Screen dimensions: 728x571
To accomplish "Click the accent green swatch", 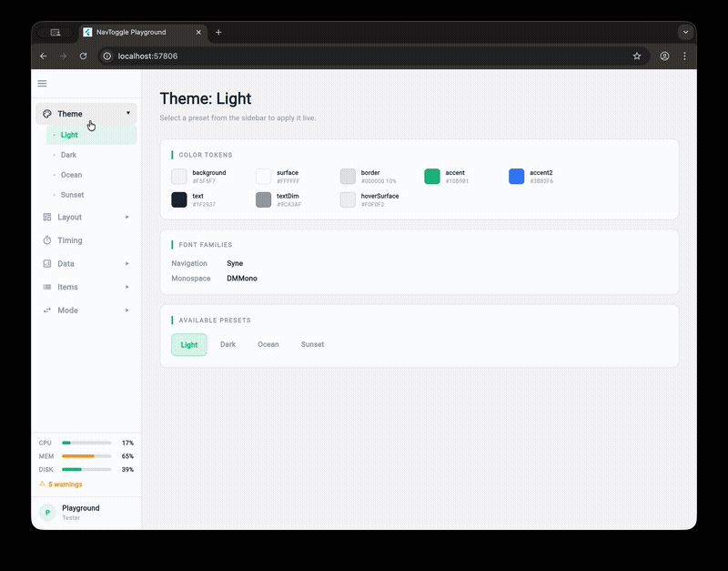I will pos(432,177).
